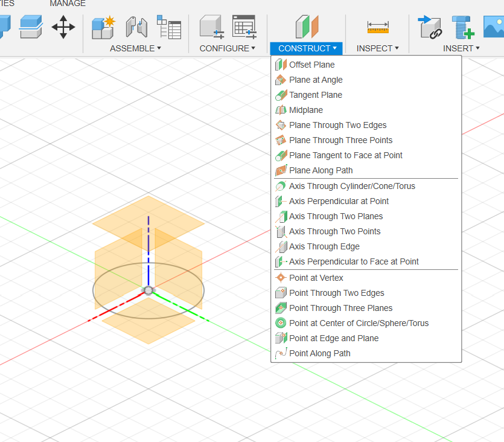The image size is (504, 442).
Task: Click the Measure ruler icon
Action: [378, 27]
